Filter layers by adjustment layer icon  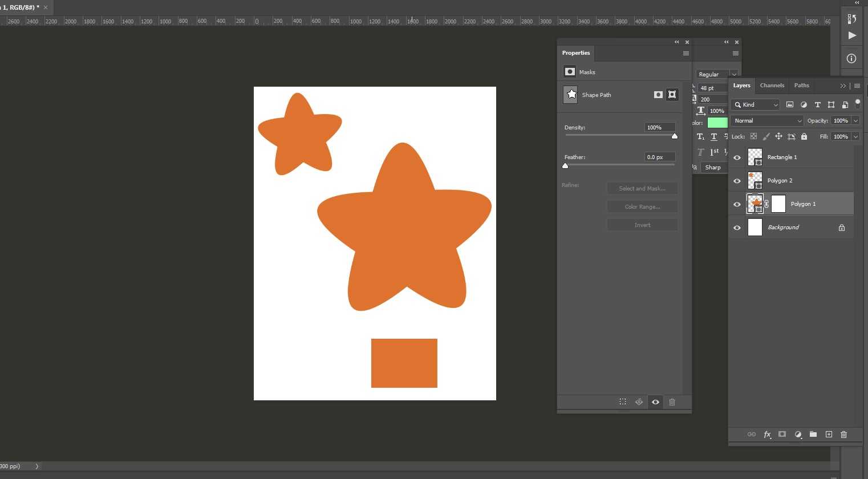pos(804,104)
